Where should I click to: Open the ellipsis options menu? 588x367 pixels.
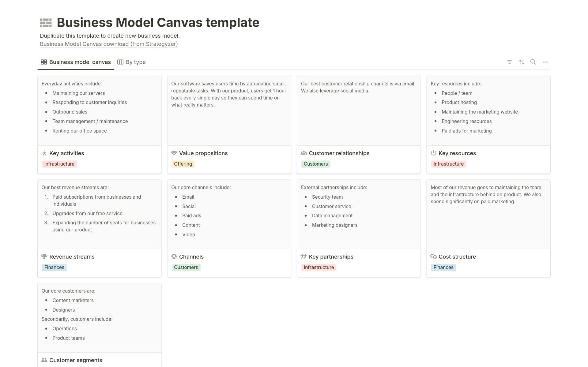pos(545,62)
